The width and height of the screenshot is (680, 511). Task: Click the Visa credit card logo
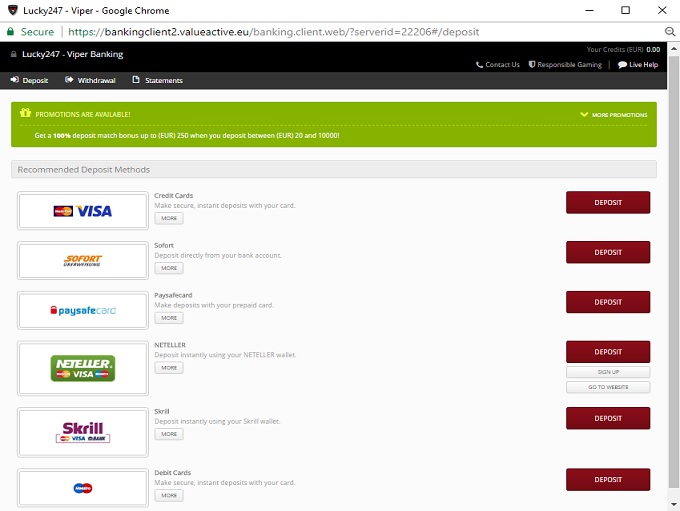coord(82,211)
